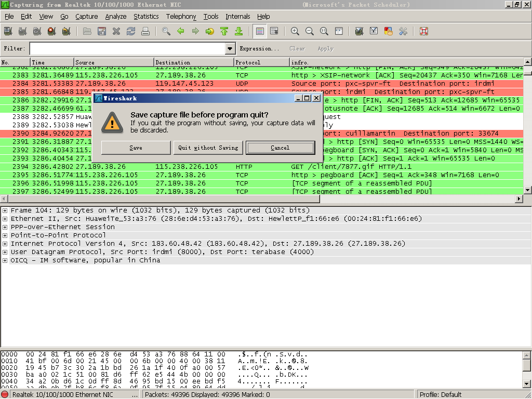Select packet 2383 TCP ACK row

262,75
